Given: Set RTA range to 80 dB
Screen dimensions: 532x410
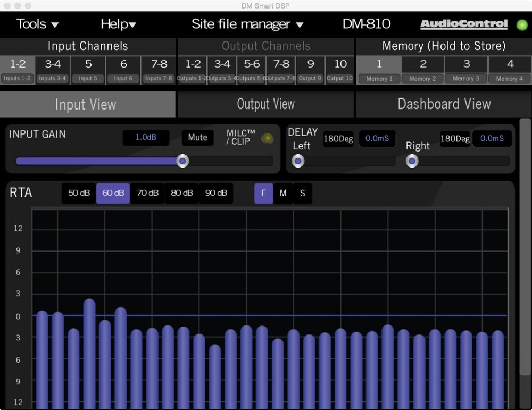Looking at the screenshot, I should [x=181, y=193].
